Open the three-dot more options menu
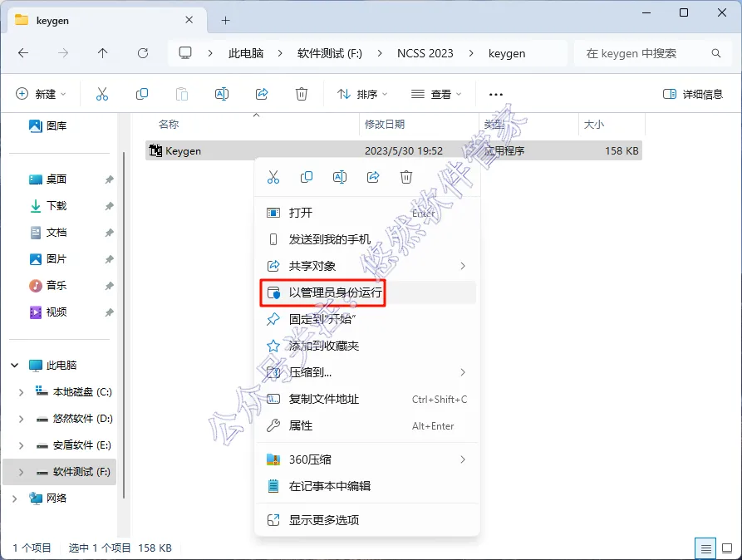The width and height of the screenshot is (742, 560). pos(495,94)
